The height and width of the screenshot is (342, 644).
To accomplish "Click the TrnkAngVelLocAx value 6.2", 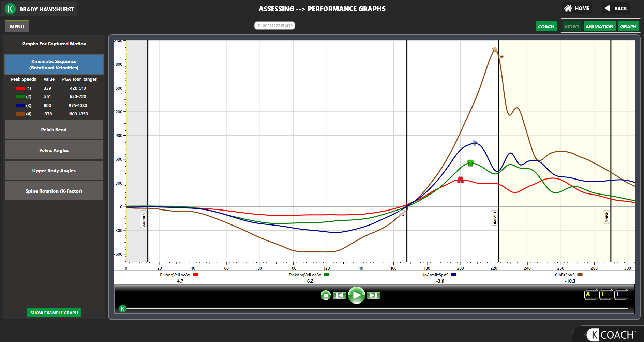I will pos(310,281).
